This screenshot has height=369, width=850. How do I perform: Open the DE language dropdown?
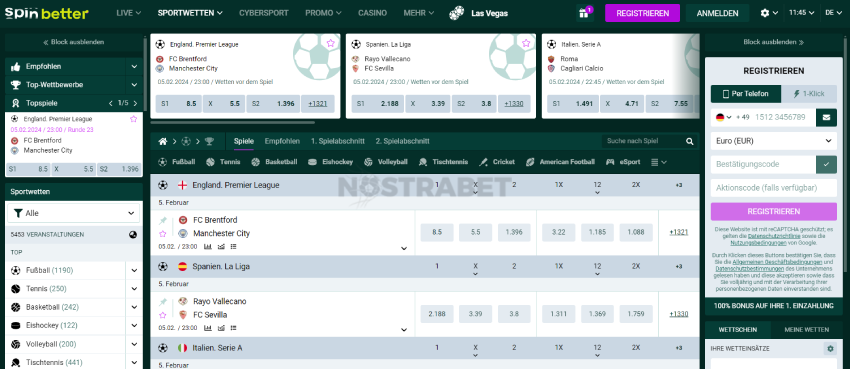coord(833,13)
